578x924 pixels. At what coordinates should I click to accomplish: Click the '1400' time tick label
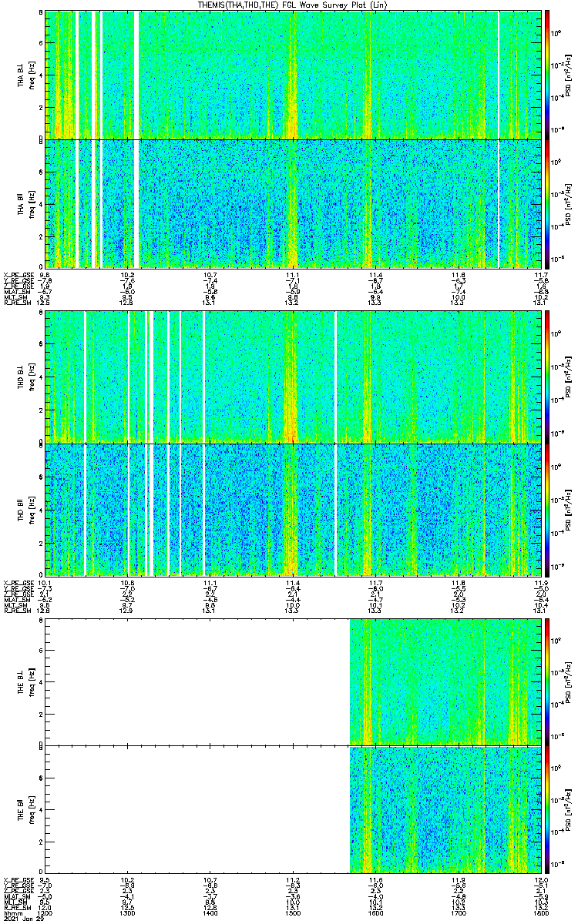[210, 912]
